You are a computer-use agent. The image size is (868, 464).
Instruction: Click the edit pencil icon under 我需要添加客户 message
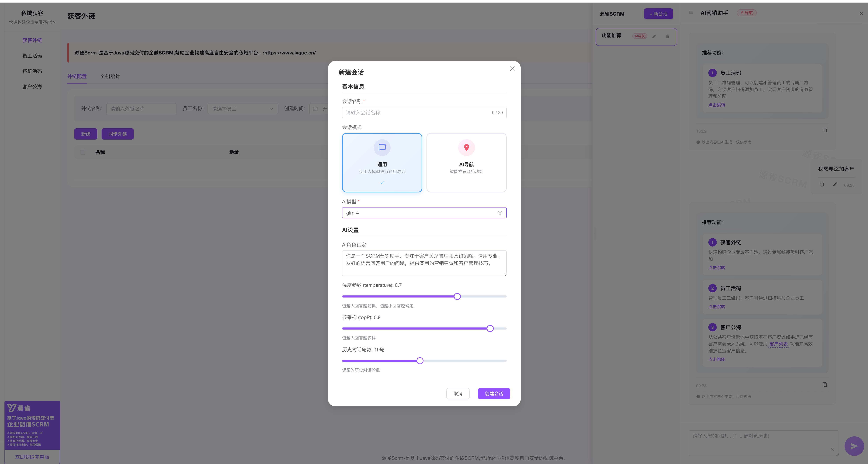[x=835, y=184]
